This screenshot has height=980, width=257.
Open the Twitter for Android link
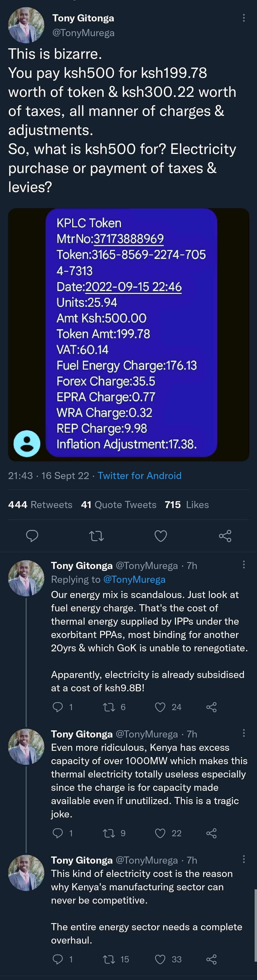139,475
